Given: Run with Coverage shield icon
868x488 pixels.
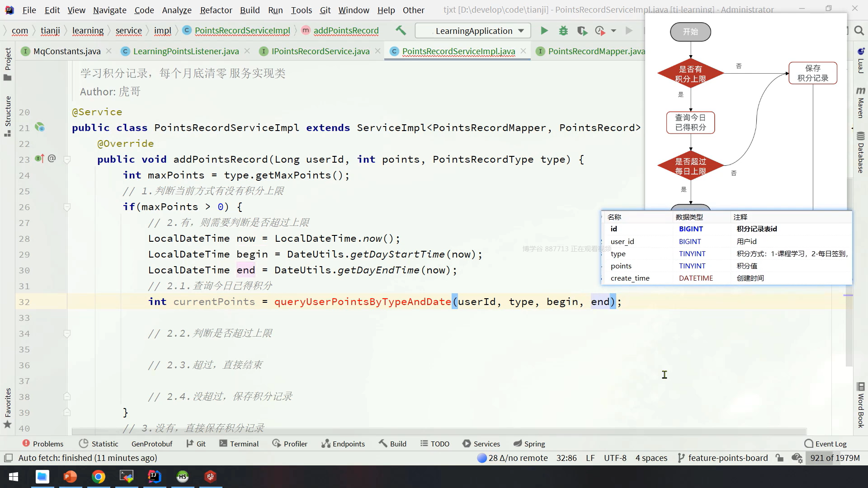Looking at the screenshot, I should (582, 31).
